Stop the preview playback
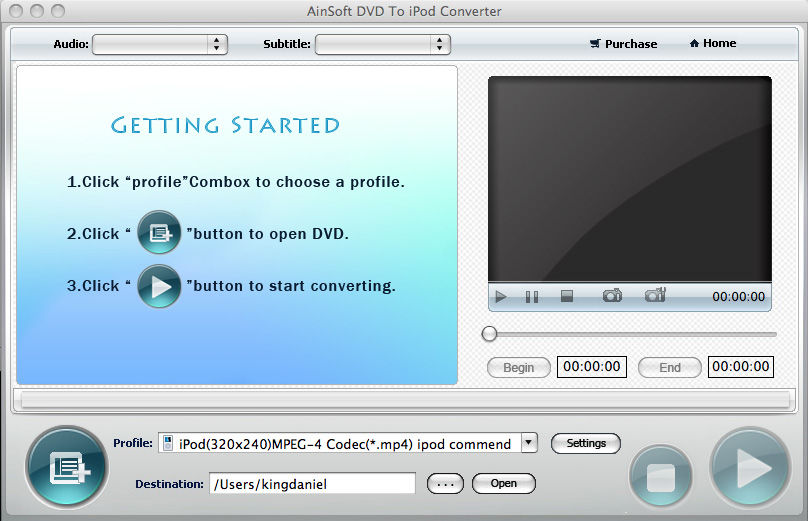Viewport: 808px width, 521px height. tap(567, 296)
